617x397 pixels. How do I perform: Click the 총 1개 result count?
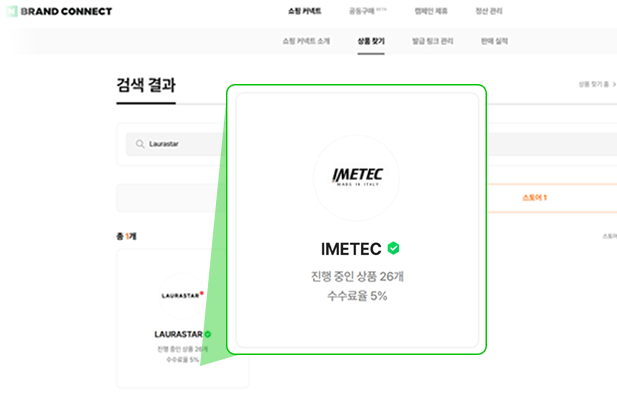126,236
